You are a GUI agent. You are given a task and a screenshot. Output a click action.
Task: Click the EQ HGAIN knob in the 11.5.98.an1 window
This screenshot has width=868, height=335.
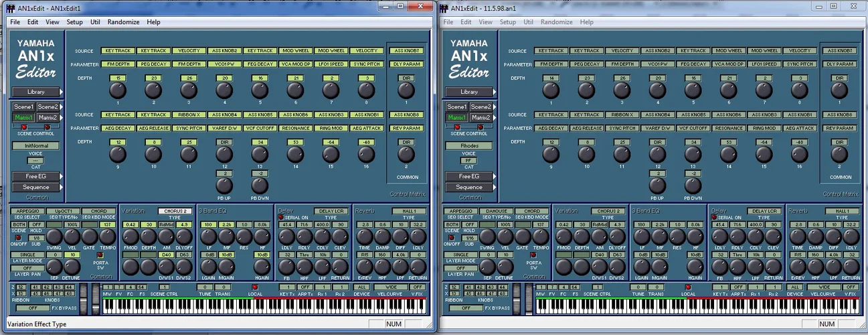point(695,266)
